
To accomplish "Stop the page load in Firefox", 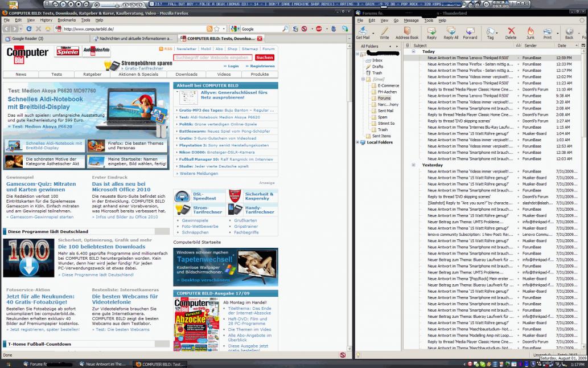I will click(x=38, y=29).
